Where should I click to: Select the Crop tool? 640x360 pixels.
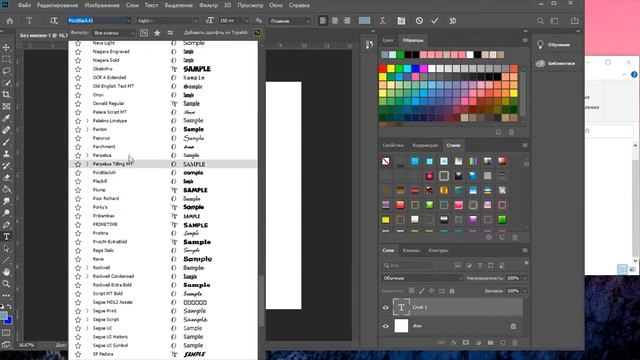coord(6,95)
